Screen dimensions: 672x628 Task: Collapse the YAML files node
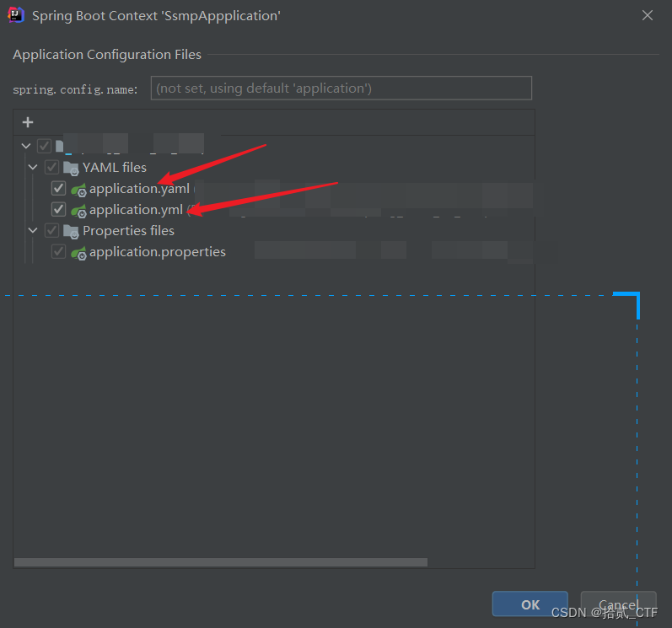click(x=33, y=167)
